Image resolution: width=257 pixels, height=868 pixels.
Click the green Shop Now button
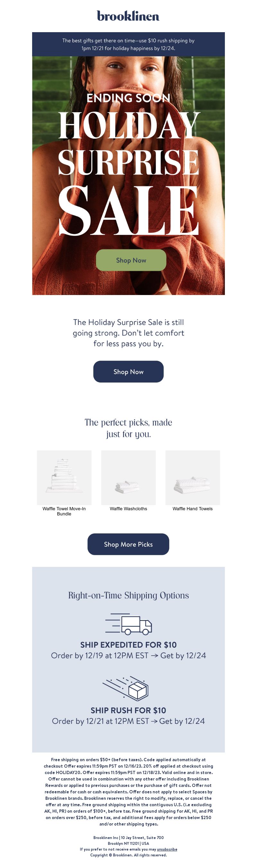[131, 260]
